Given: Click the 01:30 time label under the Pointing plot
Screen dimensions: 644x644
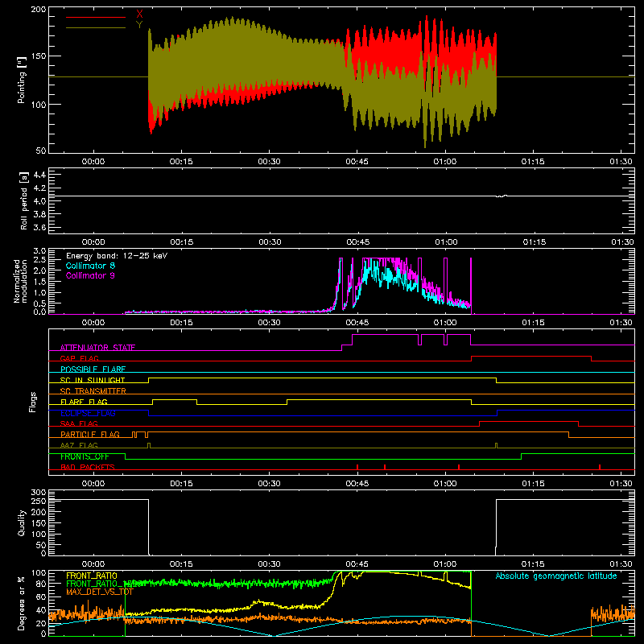Looking at the screenshot, I should click(x=621, y=162).
